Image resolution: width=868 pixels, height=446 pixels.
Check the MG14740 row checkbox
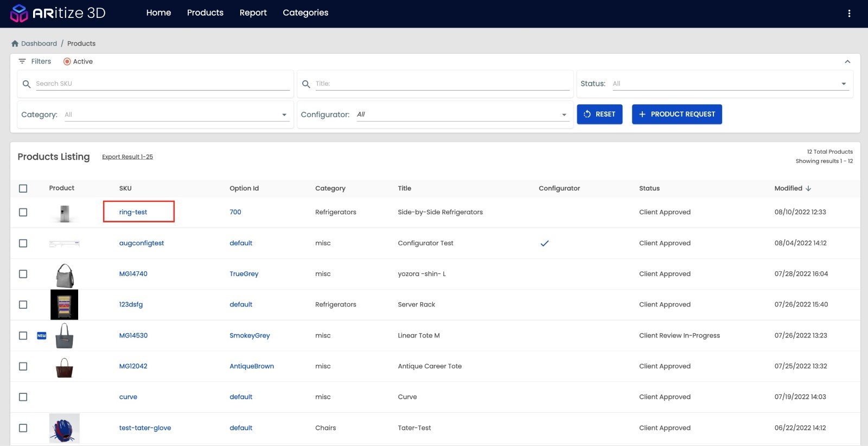pos(23,274)
